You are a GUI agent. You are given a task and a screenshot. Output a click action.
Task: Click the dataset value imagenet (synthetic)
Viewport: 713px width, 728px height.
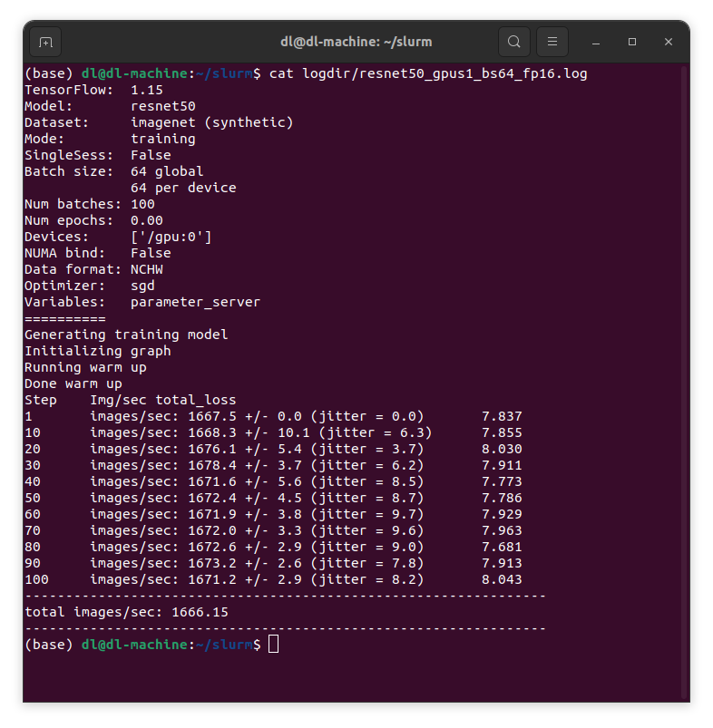point(211,122)
